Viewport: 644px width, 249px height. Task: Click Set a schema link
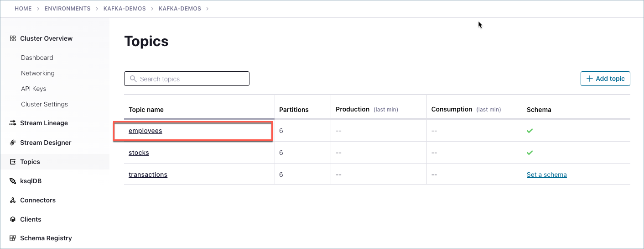coord(546,175)
